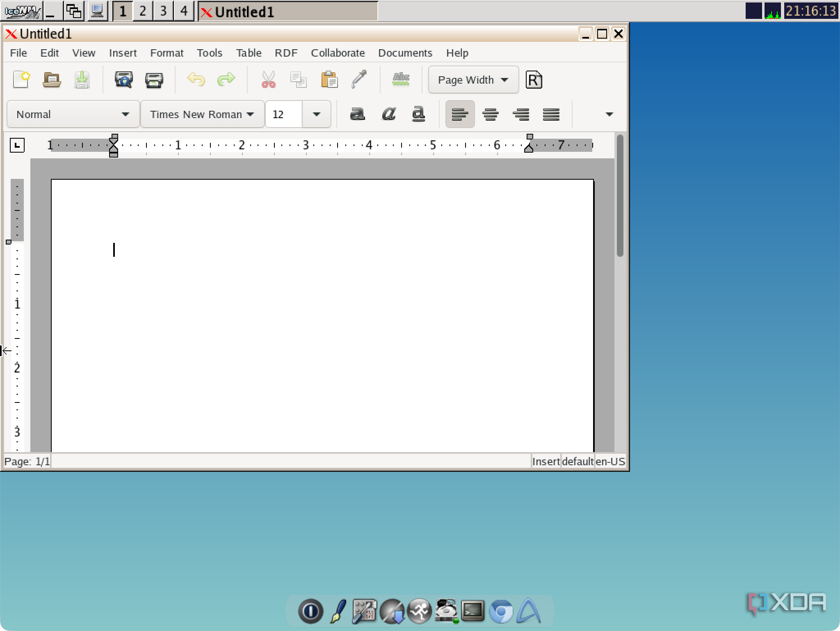Click the power button icon in dock

[x=310, y=611]
